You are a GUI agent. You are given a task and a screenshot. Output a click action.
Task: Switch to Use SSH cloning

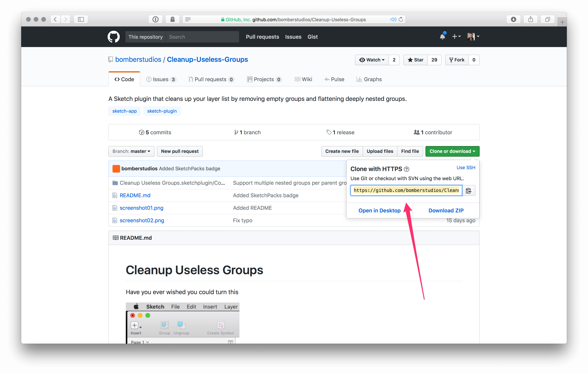[x=465, y=167]
